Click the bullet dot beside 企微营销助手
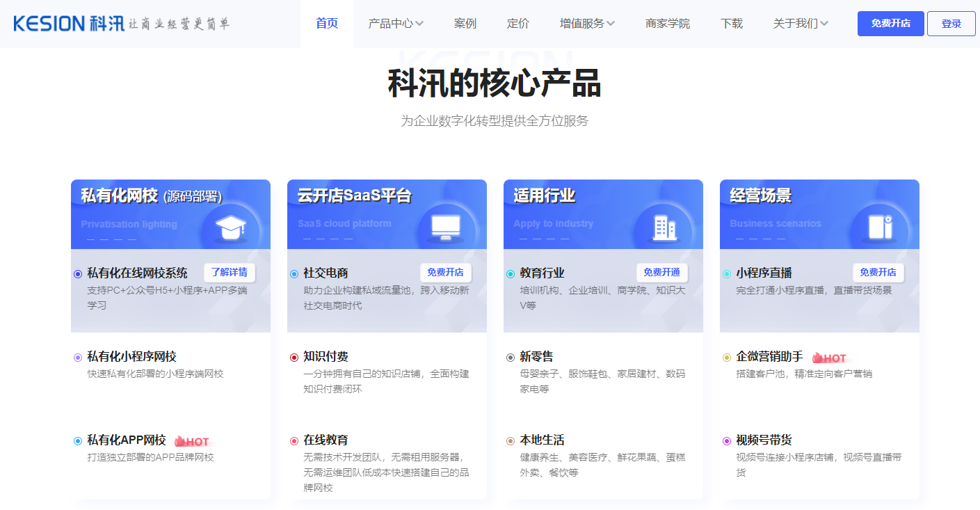This screenshot has height=510, width=980. (727, 357)
